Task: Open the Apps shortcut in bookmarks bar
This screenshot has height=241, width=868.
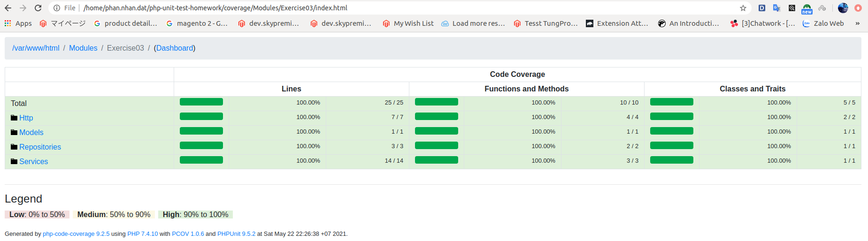Action: click(x=18, y=23)
